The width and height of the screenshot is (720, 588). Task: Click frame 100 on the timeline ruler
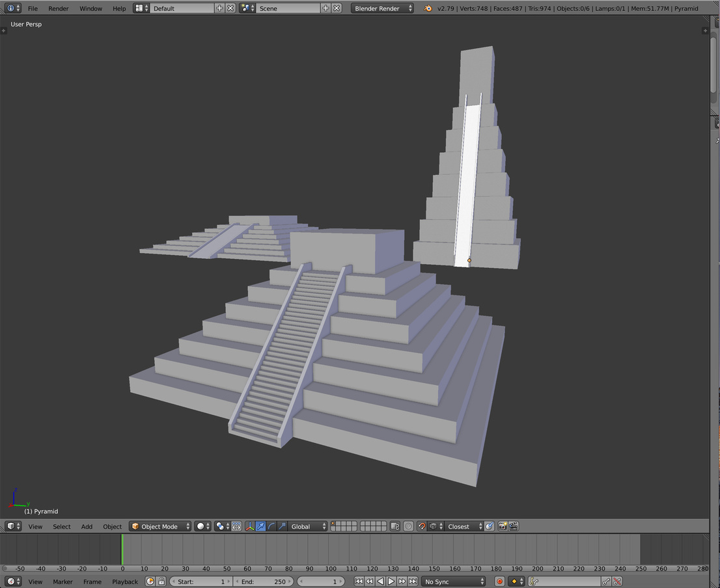pos(331,568)
